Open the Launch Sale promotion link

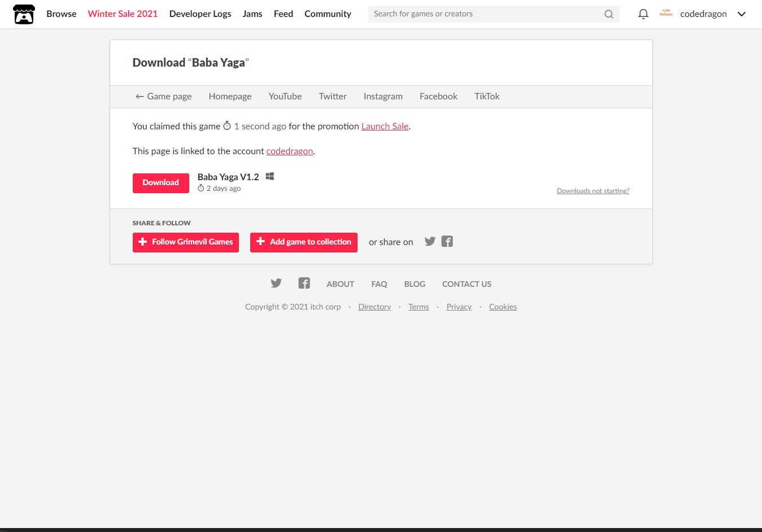pyautogui.click(x=385, y=127)
